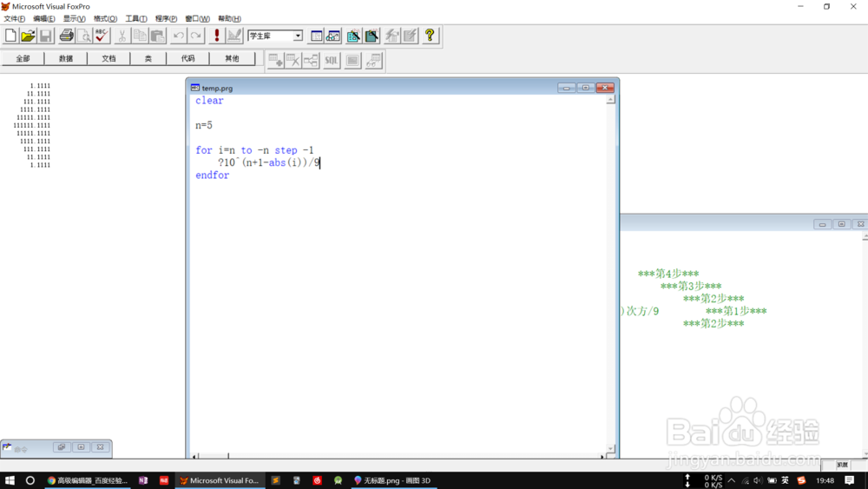Open Data Session window icon
Screen dimensions: 868x489
(x=333, y=36)
